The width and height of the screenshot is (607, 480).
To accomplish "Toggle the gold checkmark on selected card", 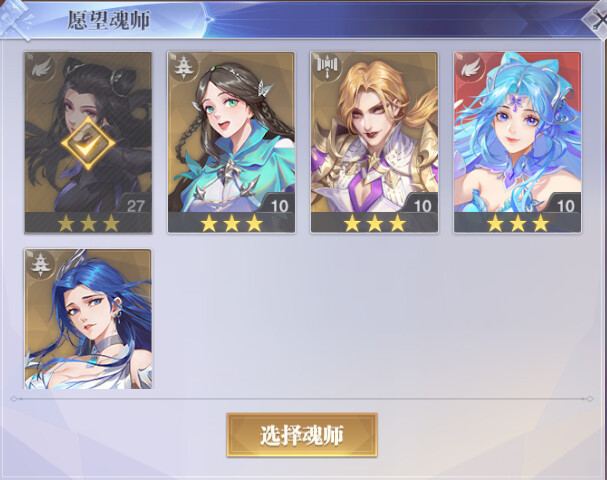I will pyautogui.click(x=88, y=144).
